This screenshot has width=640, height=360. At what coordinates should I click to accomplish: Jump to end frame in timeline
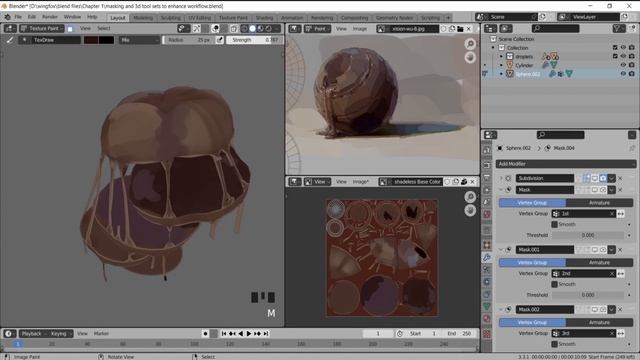[266, 334]
